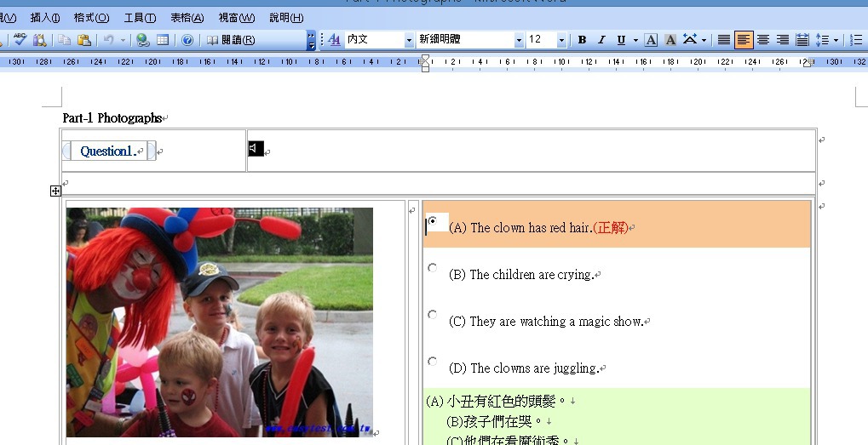Insert a hyperlink using the toolbar icon

click(142, 40)
